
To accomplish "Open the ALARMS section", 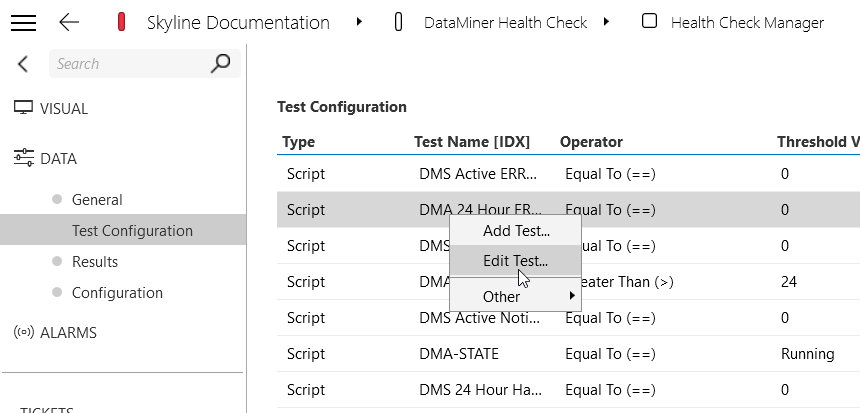I will [x=69, y=332].
